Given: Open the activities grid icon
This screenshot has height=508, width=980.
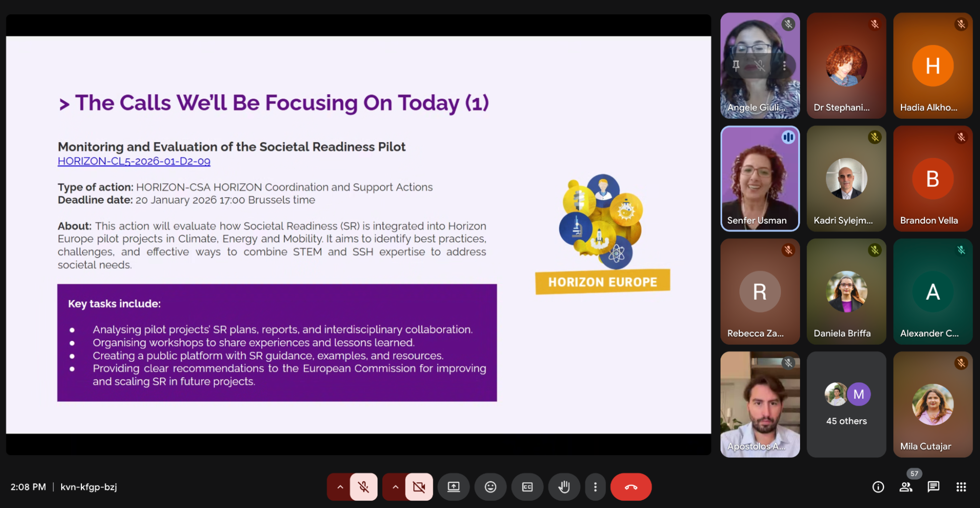Looking at the screenshot, I should pyautogui.click(x=961, y=487).
